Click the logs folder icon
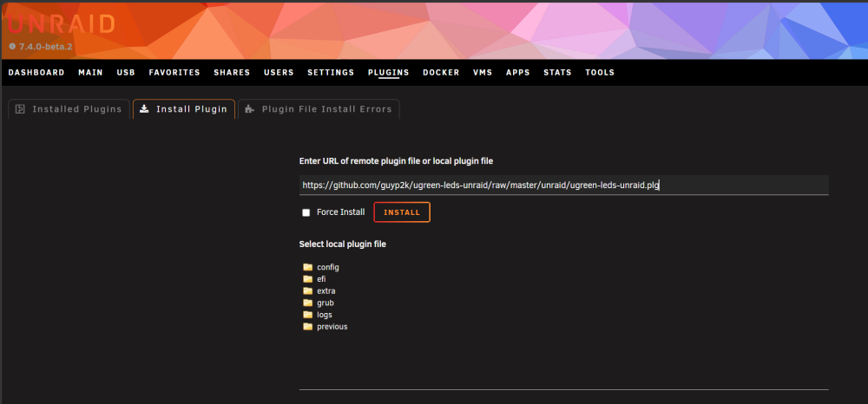Image resolution: width=868 pixels, height=404 pixels. pos(308,315)
